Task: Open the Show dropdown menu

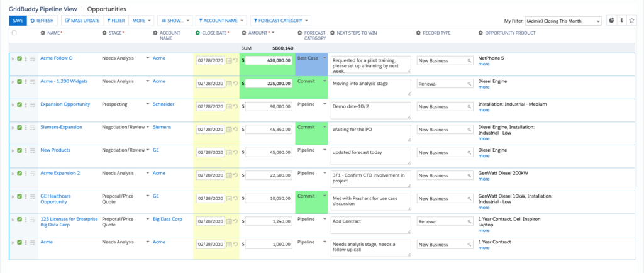Action: coord(175,21)
